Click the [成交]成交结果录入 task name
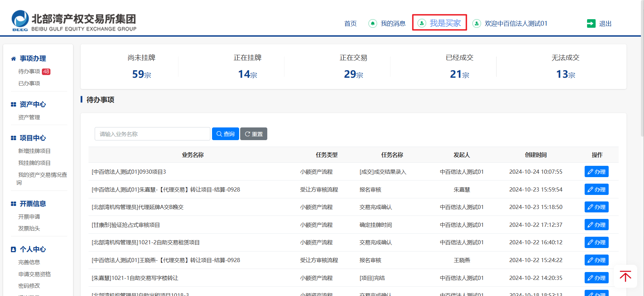The width and height of the screenshot is (644, 296). click(x=383, y=172)
